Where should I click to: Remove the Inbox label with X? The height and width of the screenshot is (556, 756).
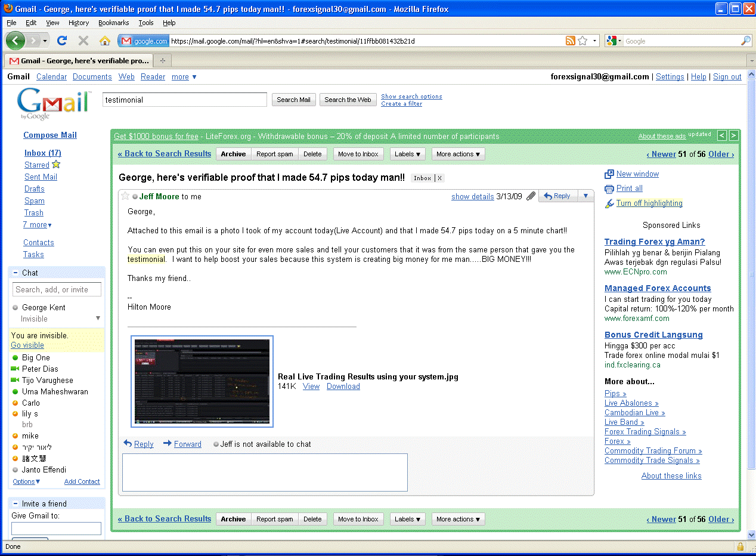pos(440,178)
